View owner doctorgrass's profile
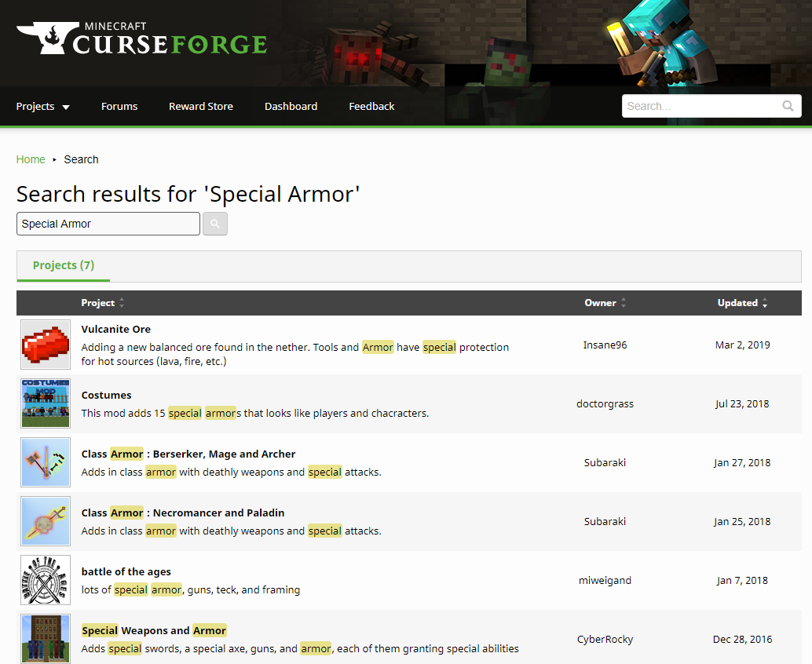The width and height of the screenshot is (812, 664). tap(605, 403)
